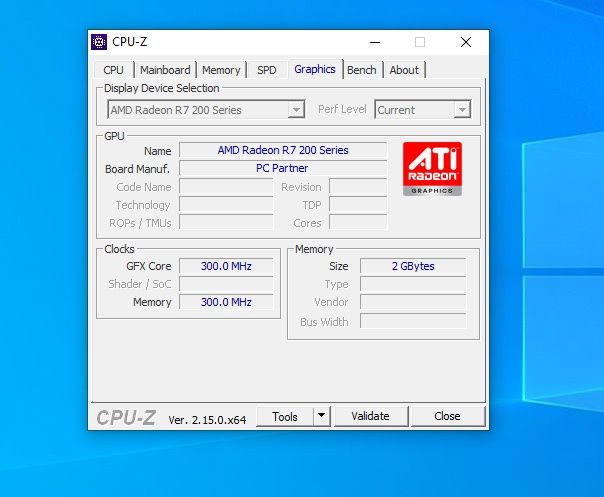Click the Display Device Selection group label

[x=162, y=88]
